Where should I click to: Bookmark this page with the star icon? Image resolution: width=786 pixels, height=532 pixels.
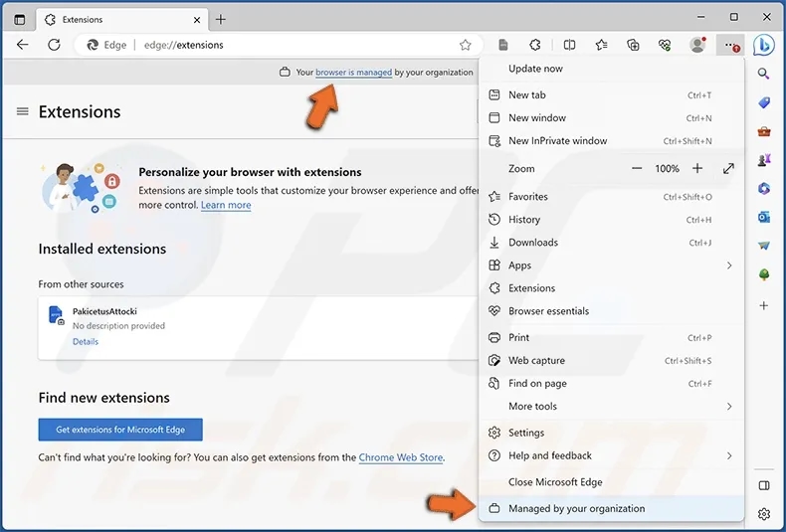coord(465,45)
